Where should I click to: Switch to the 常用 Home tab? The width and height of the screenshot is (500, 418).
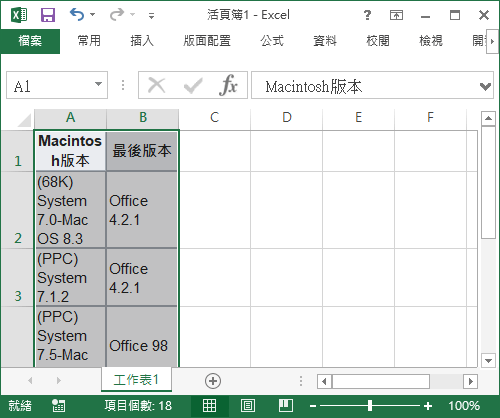pos(89,41)
